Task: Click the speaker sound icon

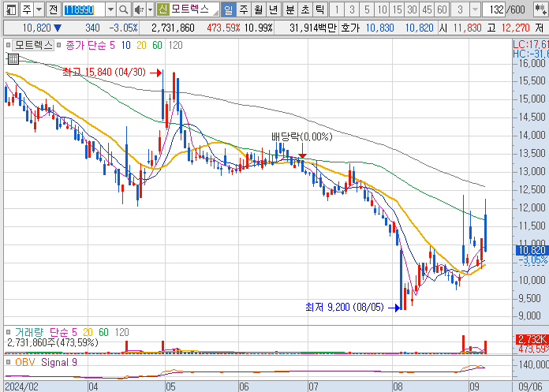Action: pyautogui.click(x=140, y=9)
